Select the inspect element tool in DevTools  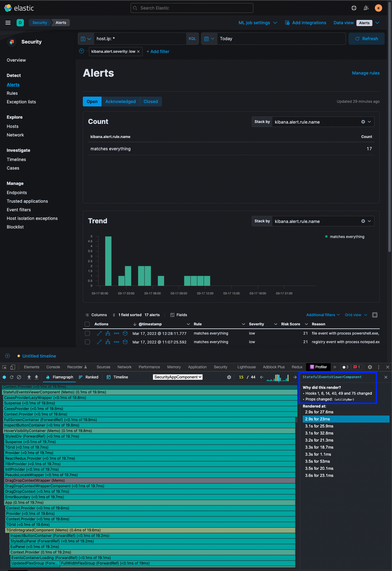point(5,367)
